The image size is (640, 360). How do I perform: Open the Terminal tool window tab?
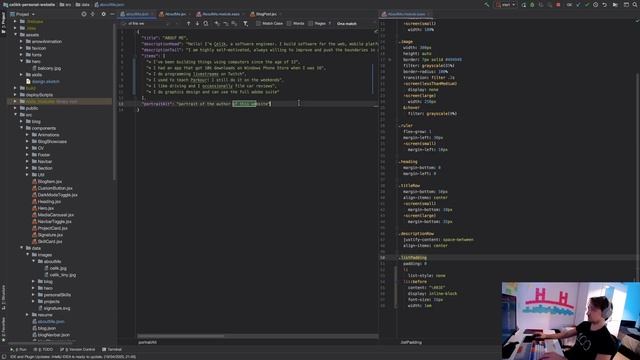point(112,349)
